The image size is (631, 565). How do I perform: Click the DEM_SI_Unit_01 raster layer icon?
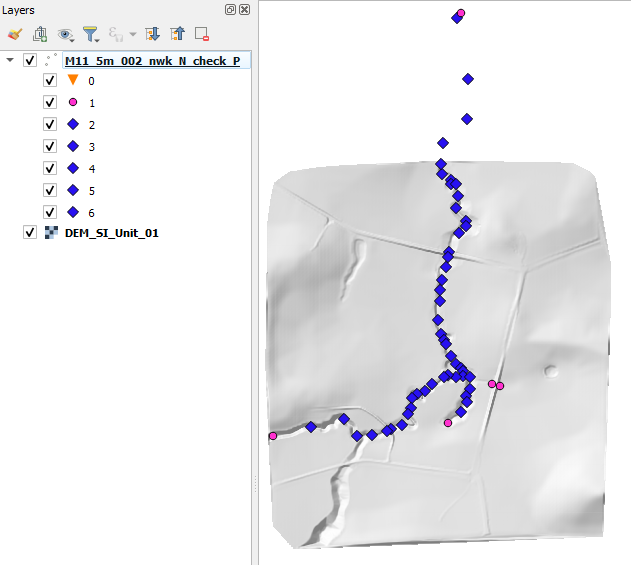tap(52, 233)
